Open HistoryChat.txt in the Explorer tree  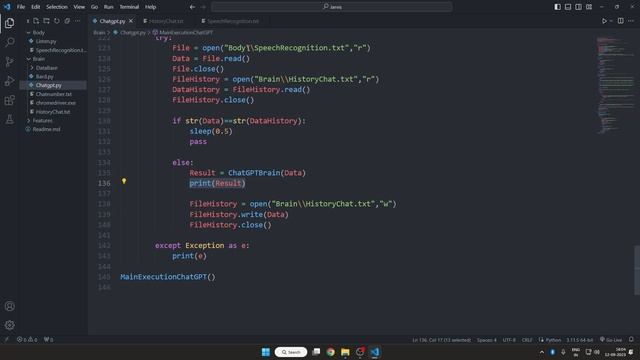pos(53,111)
